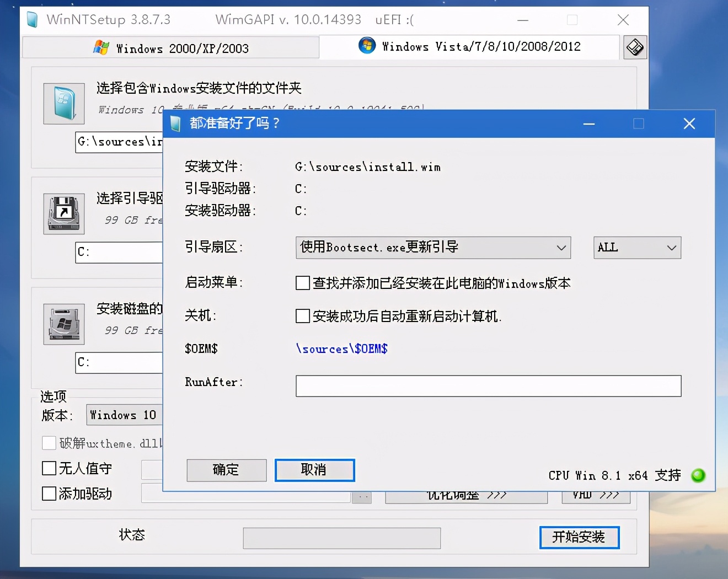This screenshot has width=728, height=579.
Task: Click the setup icon in the confirmation dialog titlebar
Action: pos(175,124)
